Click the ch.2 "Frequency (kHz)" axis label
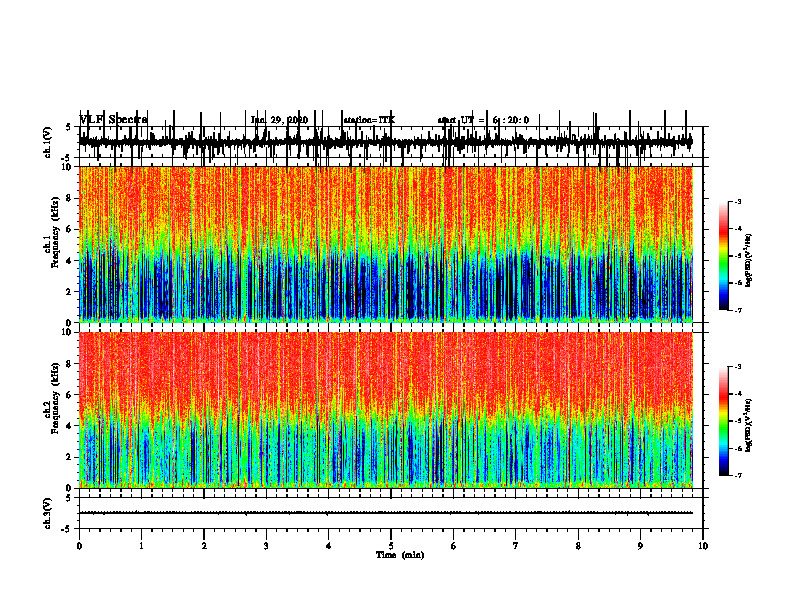The height and width of the screenshot is (612, 792). 56,397
